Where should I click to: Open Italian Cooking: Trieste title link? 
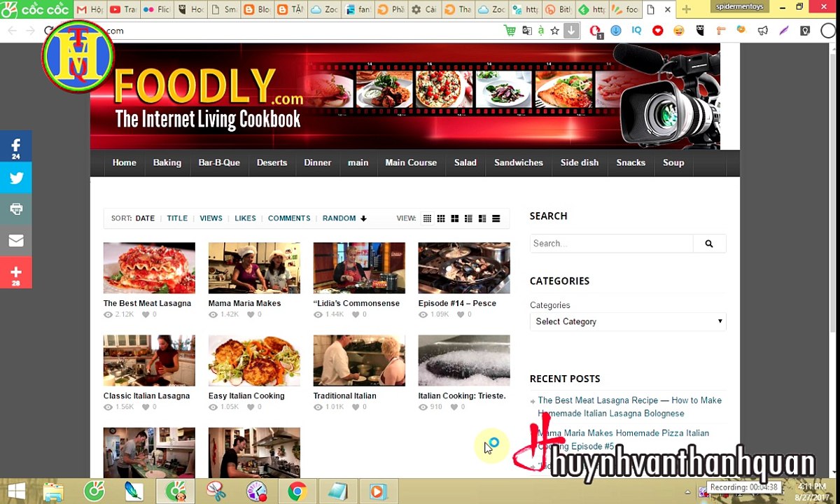pyautogui.click(x=462, y=395)
